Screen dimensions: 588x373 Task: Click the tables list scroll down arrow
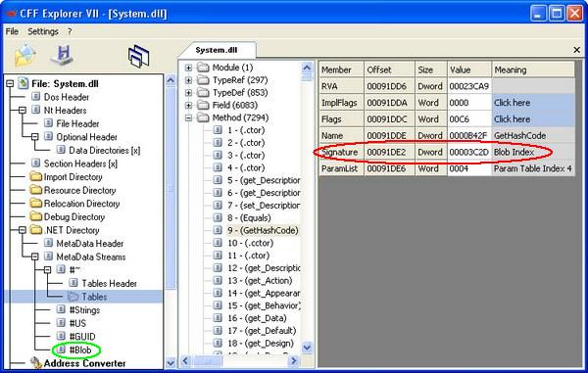[307, 348]
